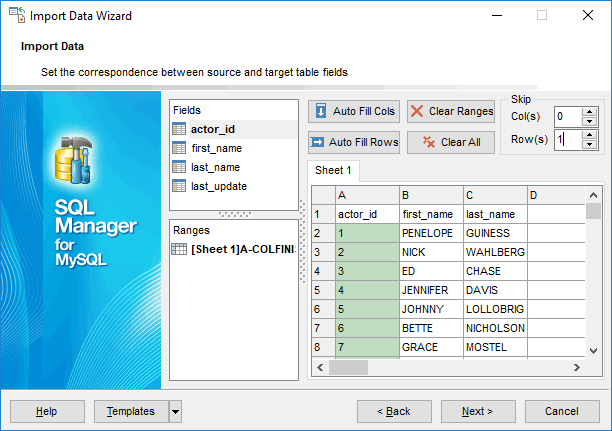The image size is (612, 431).
Task: Select the [Sheet 1]A-COLFINI range entry
Action: pos(242,248)
